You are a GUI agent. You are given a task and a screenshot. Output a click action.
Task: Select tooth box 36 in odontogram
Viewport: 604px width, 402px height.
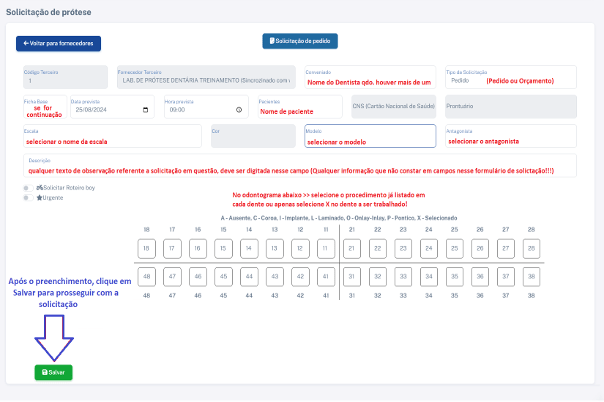(480, 277)
